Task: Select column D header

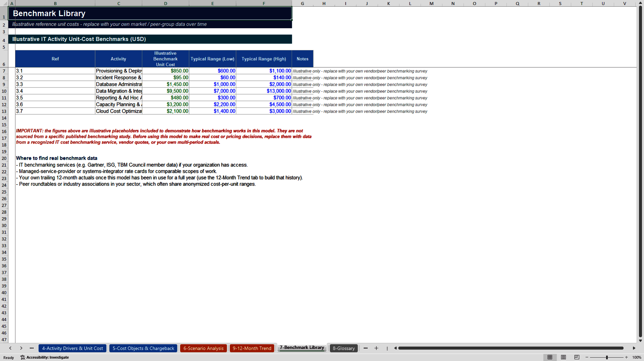Action: [165, 3]
